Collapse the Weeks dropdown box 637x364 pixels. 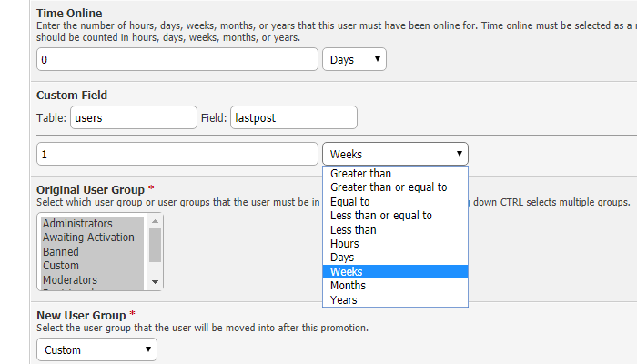pyautogui.click(x=395, y=154)
